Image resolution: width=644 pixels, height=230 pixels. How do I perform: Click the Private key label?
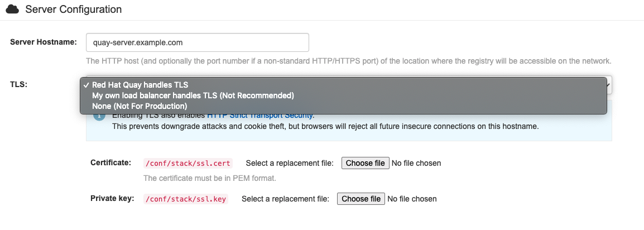pyautogui.click(x=112, y=198)
